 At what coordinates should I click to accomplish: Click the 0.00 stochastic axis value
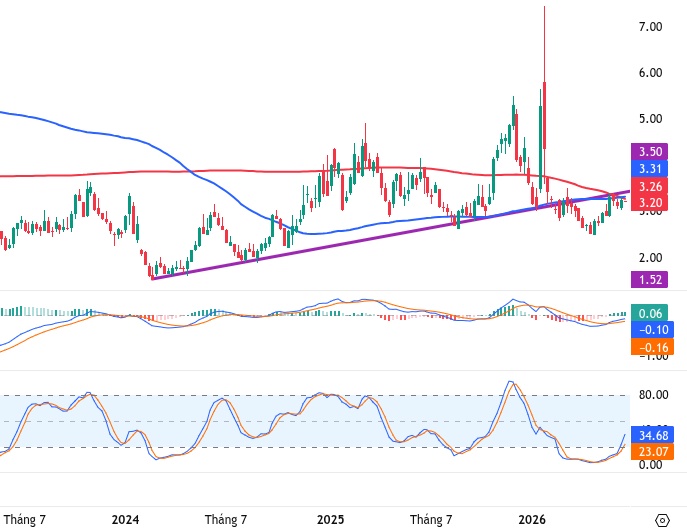(650, 465)
